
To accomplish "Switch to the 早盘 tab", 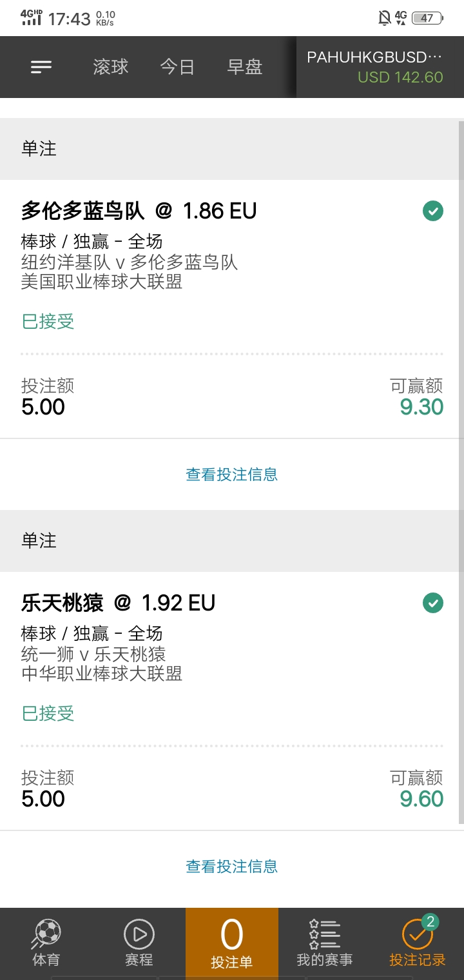I will pyautogui.click(x=245, y=67).
